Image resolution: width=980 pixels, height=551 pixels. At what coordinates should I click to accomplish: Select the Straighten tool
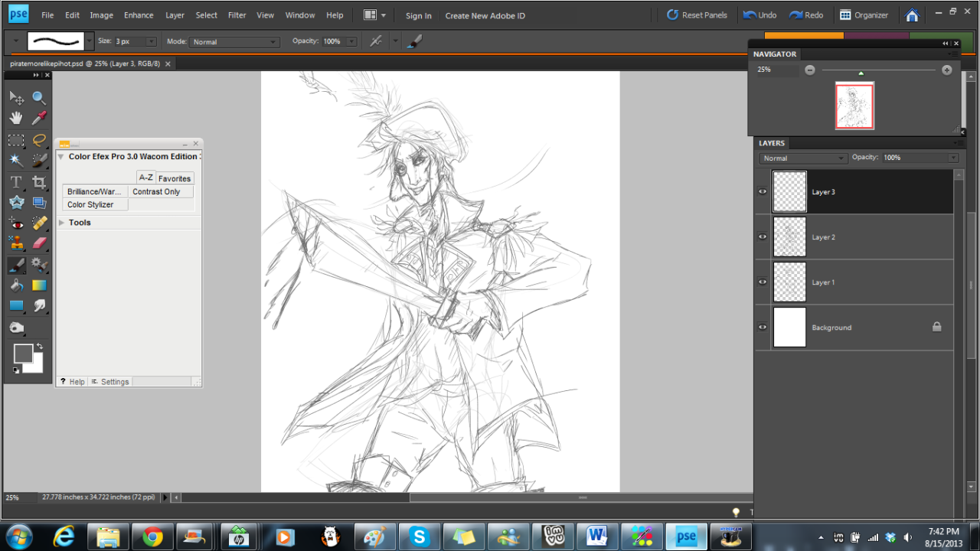pos(39,202)
